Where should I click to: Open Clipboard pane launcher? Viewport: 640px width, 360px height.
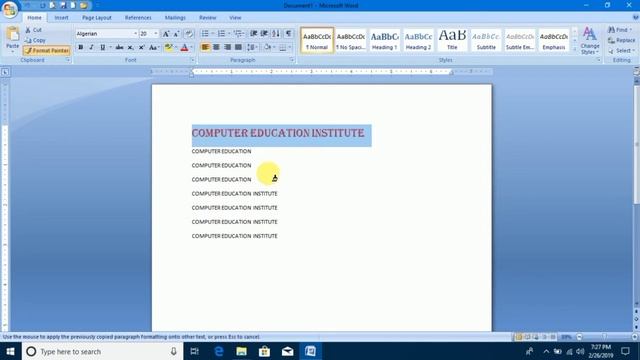[x=68, y=60]
